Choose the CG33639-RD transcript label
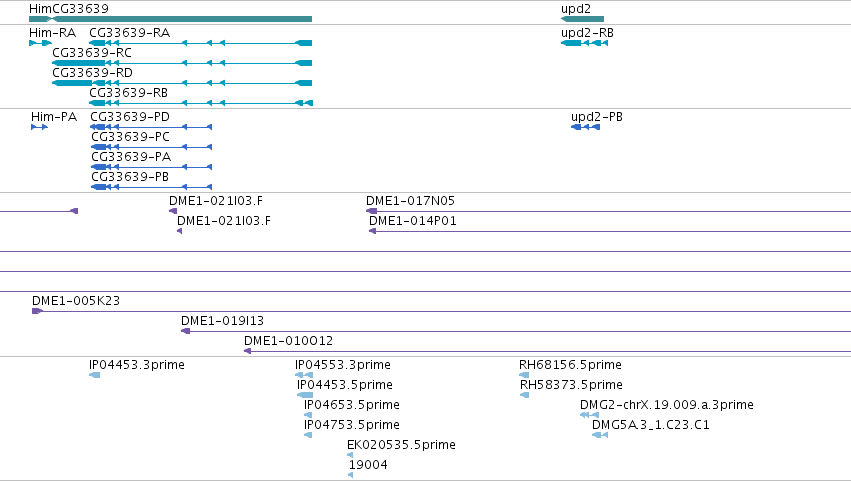 tap(92, 73)
